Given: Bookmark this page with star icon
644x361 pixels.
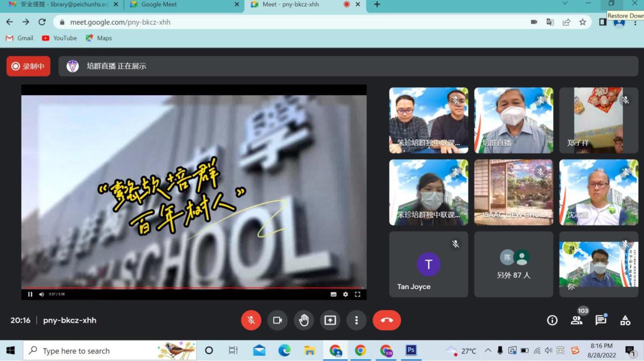Looking at the screenshot, I should (x=582, y=22).
